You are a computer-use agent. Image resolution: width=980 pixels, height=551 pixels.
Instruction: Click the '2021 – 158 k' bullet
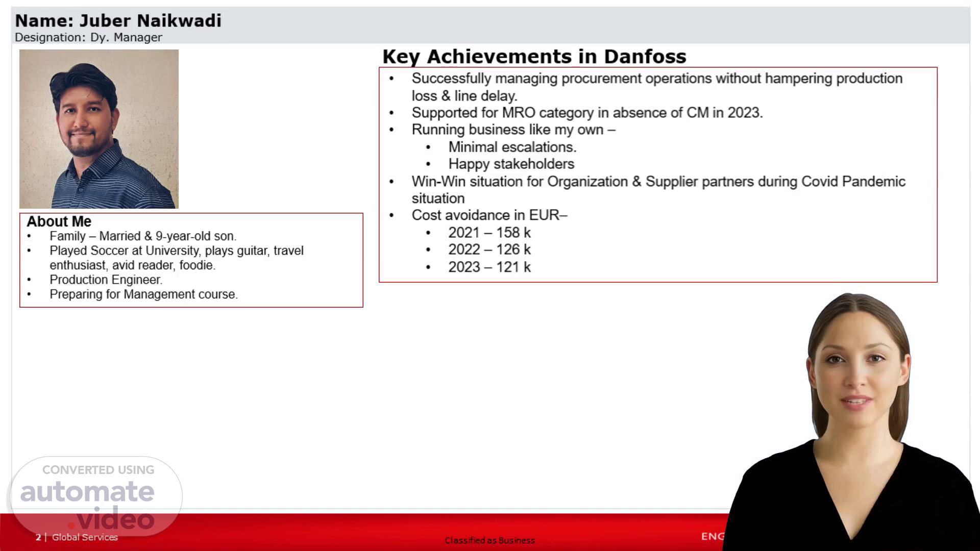tap(489, 233)
